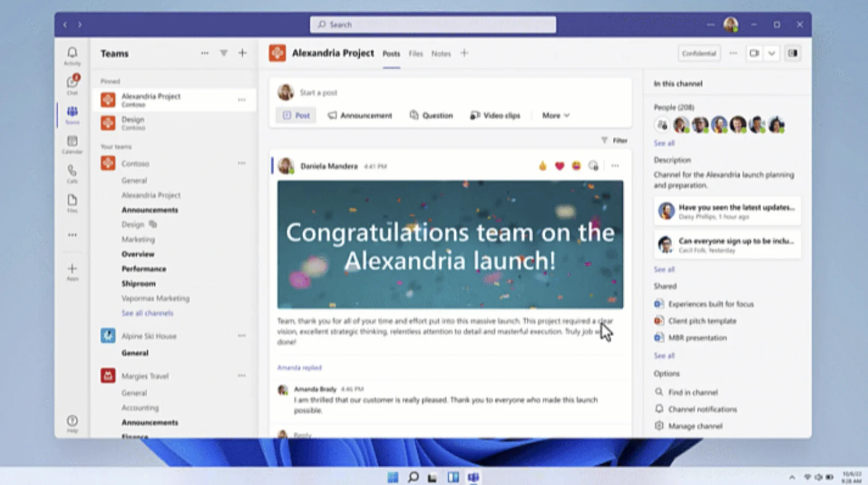See all shared files
The height and width of the screenshot is (485, 868).
(664, 356)
